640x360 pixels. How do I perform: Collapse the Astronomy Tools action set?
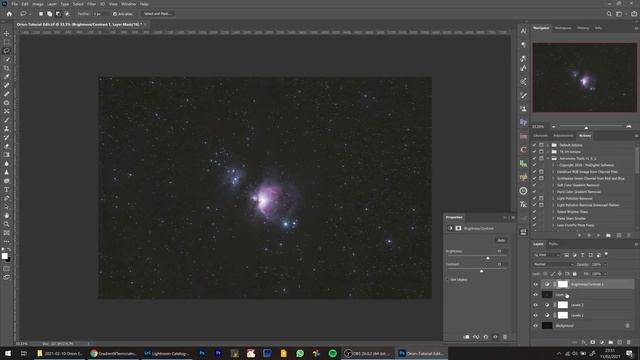[x=548, y=158]
